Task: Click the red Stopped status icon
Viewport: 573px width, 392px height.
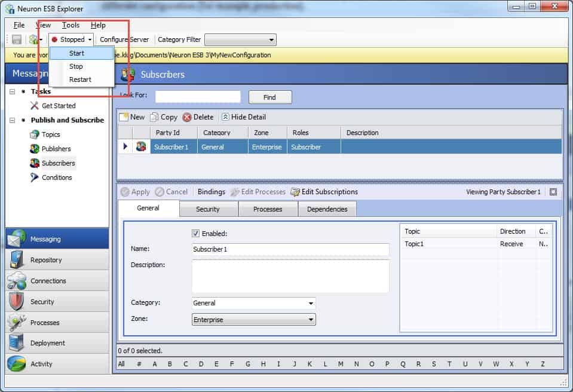Action: coord(54,39)
